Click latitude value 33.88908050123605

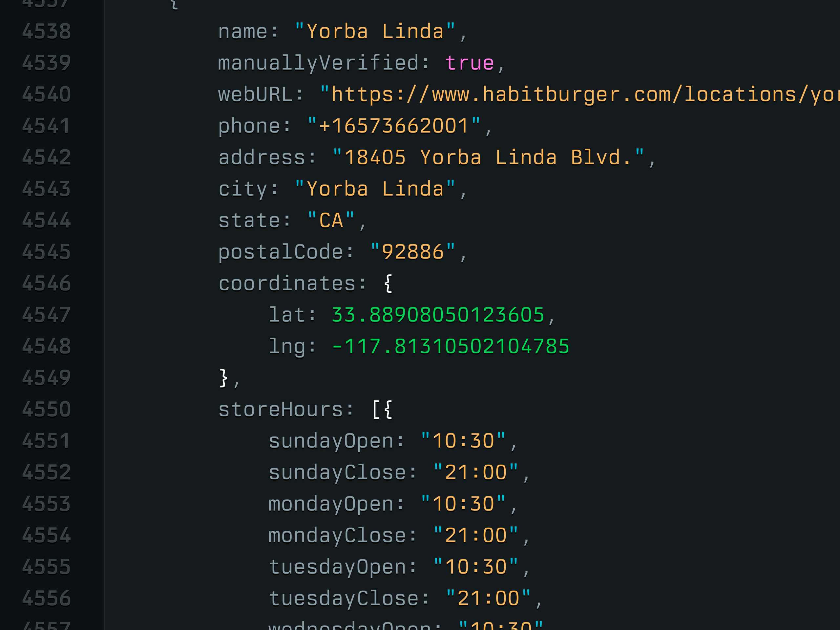[x=438, y=315]
